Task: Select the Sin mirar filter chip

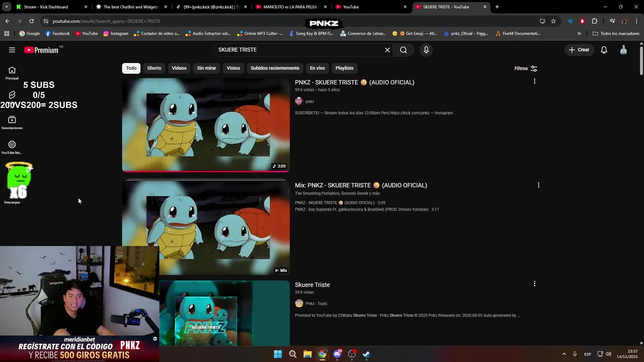Action: click(x=206, y=68)
